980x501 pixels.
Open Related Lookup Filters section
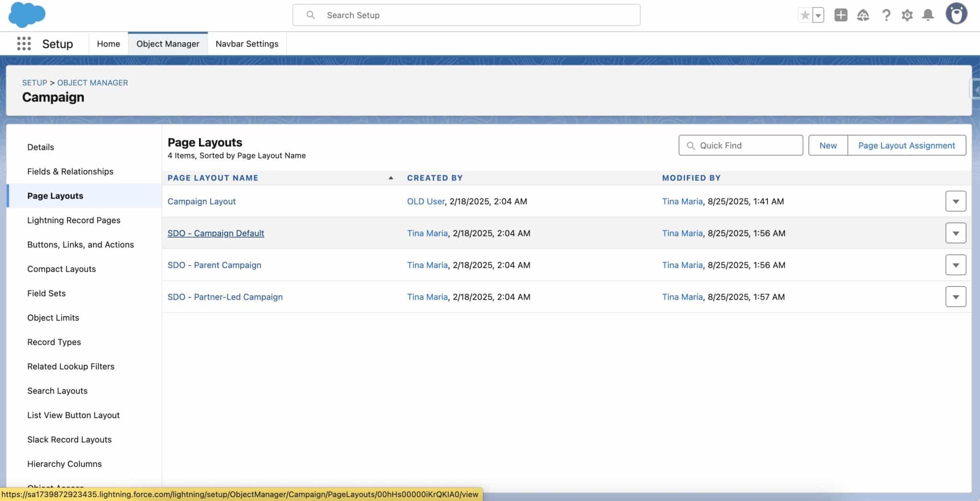pos(71,367)
